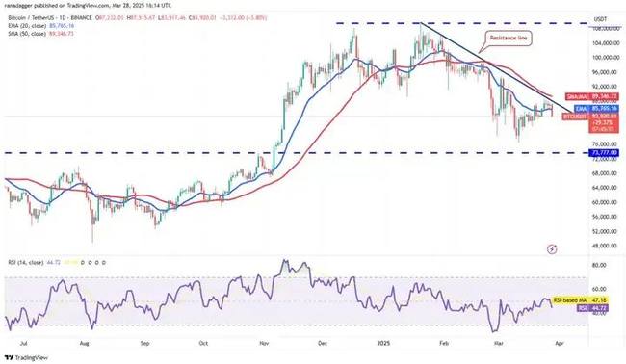
Task: Click the Feb time axis label
Action: click(443, 343)
